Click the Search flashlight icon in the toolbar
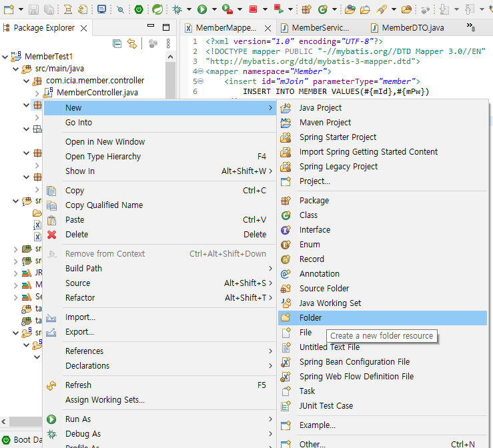 click(381, 9)
